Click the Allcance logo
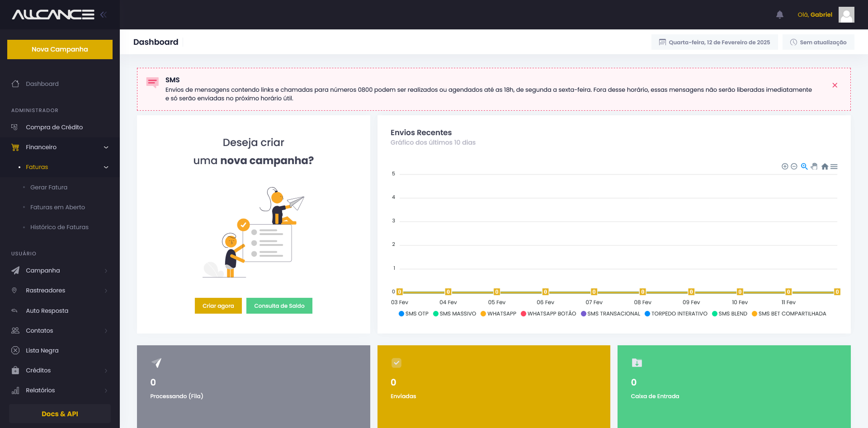Viewport: 868px width, 428px height. pos(53,14)
